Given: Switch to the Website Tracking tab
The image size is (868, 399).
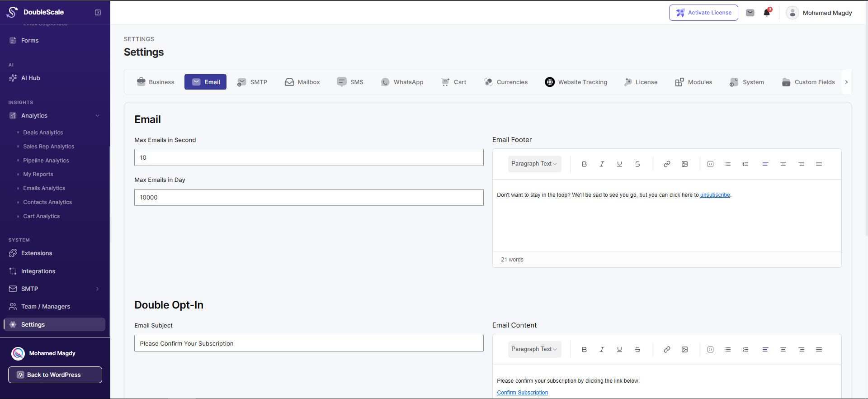Looking at the screenshot, I should (576, 82).
